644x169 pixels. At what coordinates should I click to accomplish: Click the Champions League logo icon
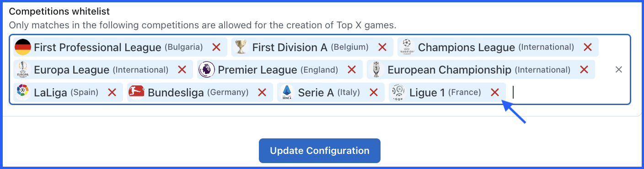pos(407,47)
